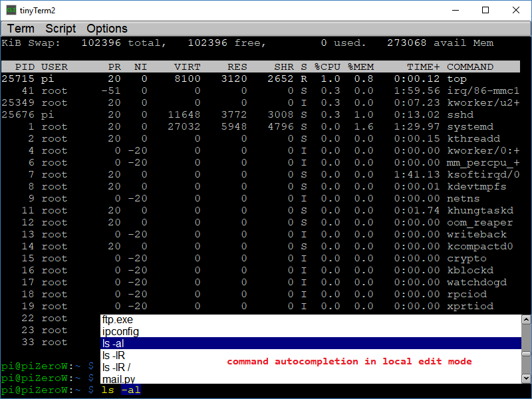Click the %MEM column header
The image size is (532, 399).
point(360,67)
